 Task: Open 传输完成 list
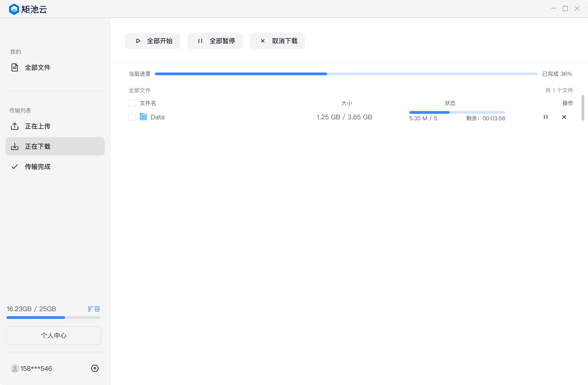55,167
